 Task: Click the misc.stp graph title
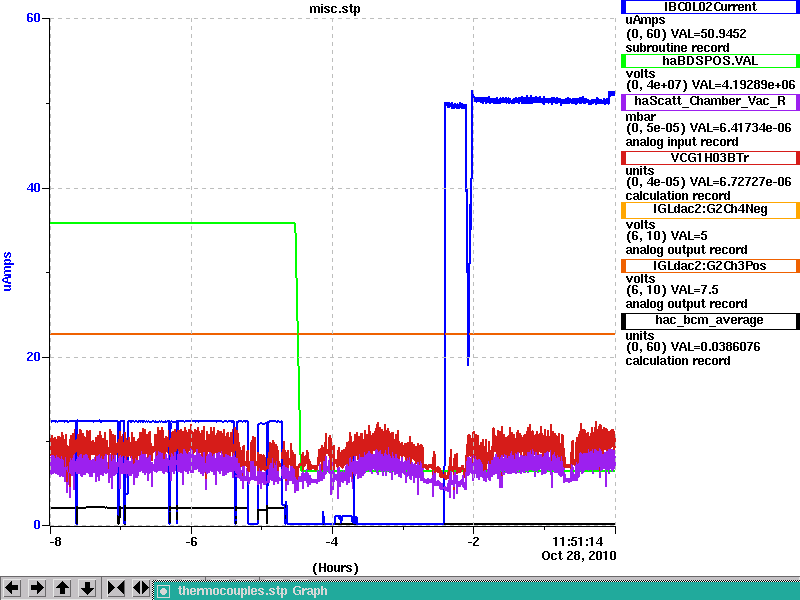point(335,9)
